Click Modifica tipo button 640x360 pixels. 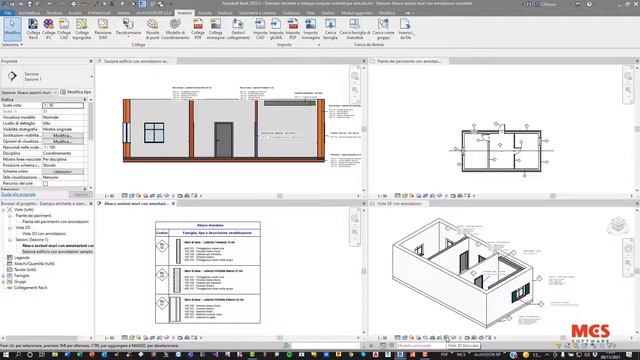tap(76, 92)
